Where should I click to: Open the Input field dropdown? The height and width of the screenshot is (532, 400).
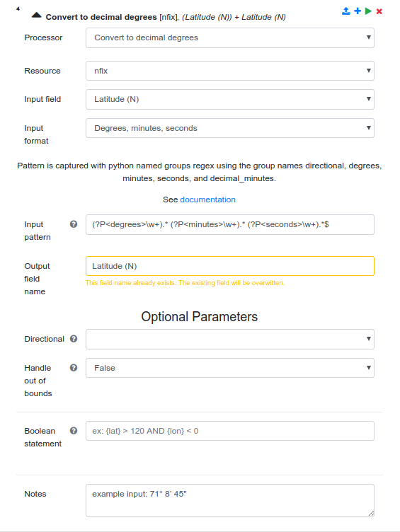(230, 100)
